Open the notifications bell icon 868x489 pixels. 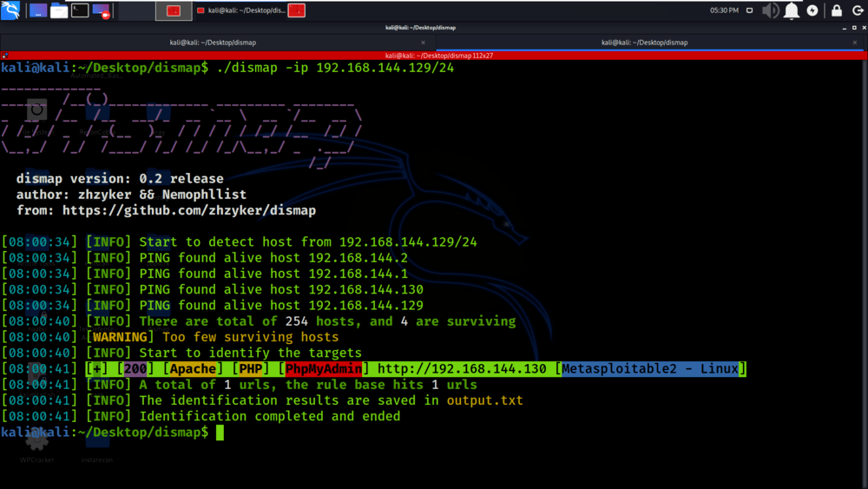[792, 10]
